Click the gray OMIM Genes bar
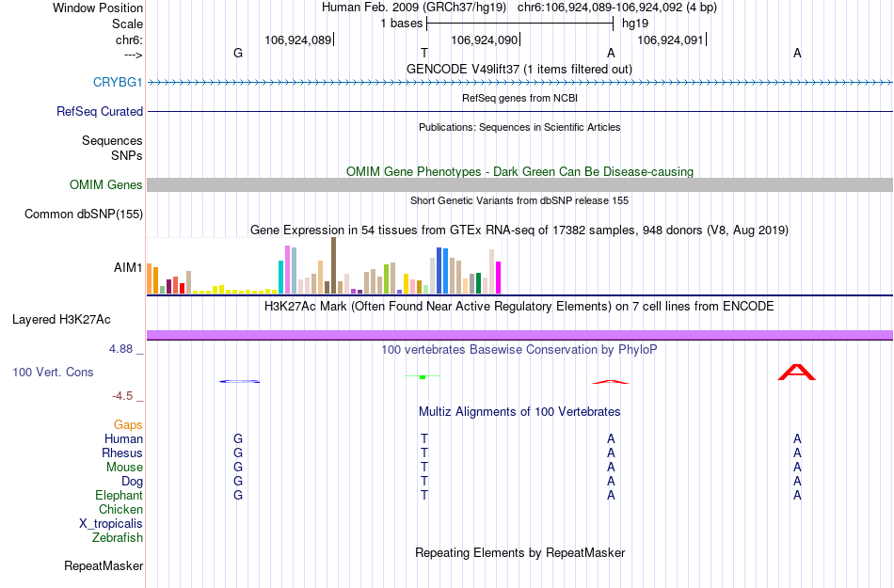 click(519, 184)
